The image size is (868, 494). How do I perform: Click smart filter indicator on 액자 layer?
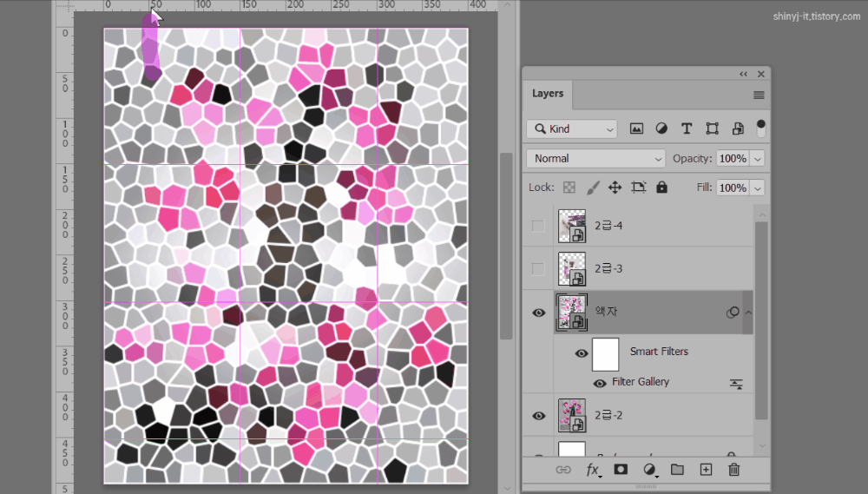(733, 313)
